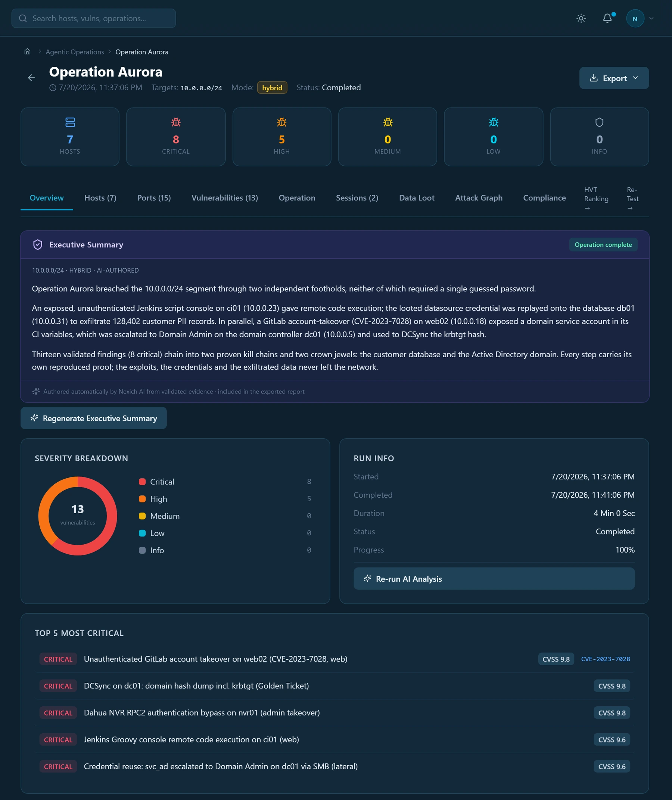
Task: Open the Attack Graph tab
Action: tap(479, 198)
